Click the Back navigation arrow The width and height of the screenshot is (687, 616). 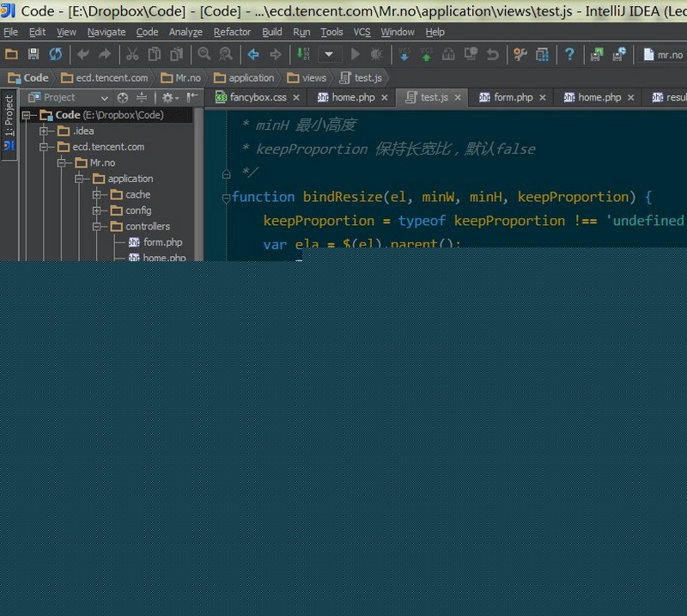click(253, 54)
